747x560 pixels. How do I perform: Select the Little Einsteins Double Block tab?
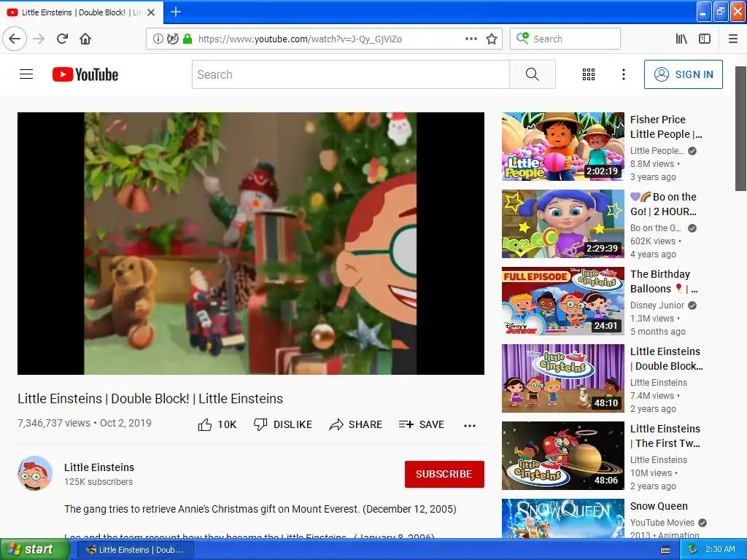[x=82, y=12]
